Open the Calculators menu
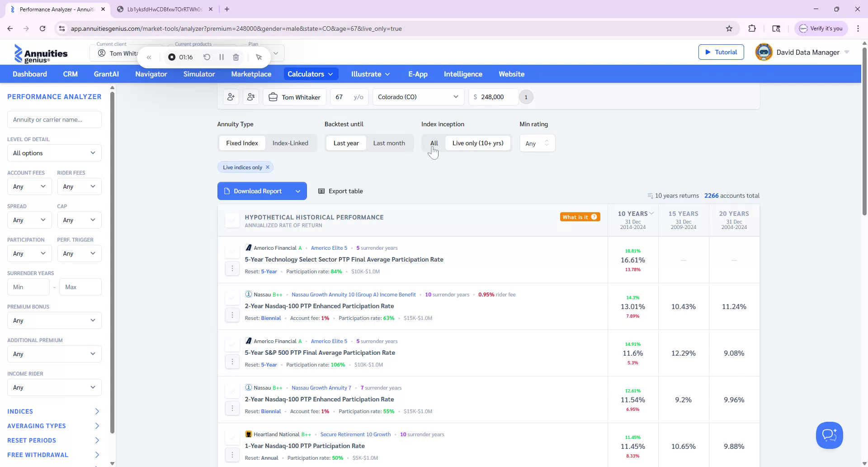The height and width of the screenshot is (467, 868). point(310,74)
